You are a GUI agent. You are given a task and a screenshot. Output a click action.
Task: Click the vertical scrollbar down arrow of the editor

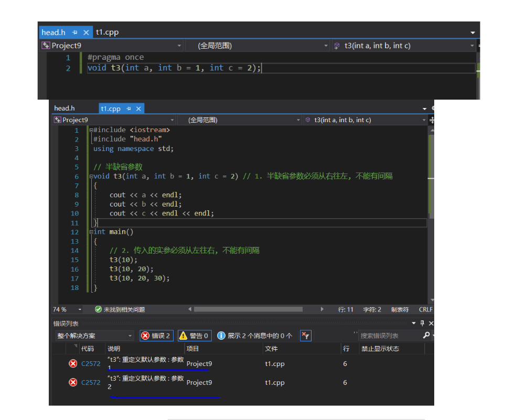tap(432, 300)
